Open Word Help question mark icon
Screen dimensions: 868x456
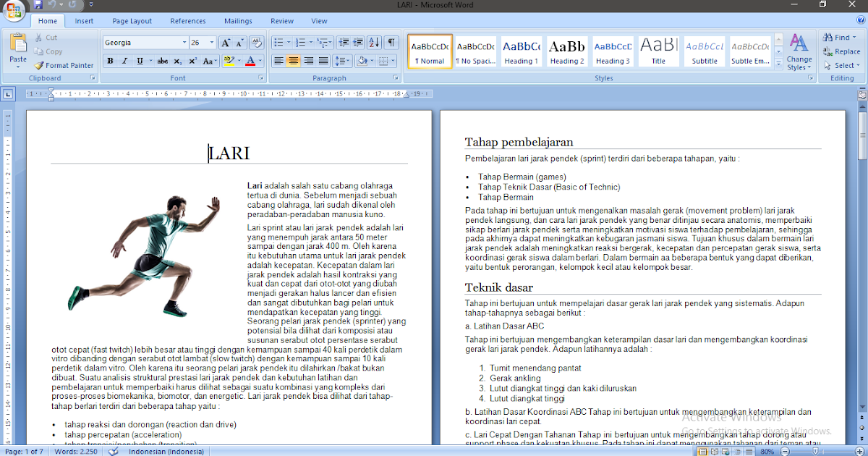tap(861, 21)
